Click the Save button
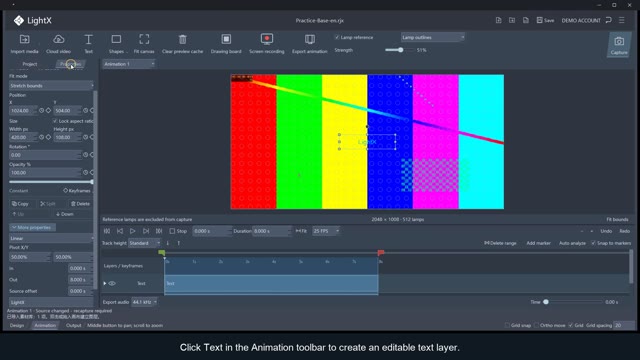The image size is (640, 360). (545, 20)
